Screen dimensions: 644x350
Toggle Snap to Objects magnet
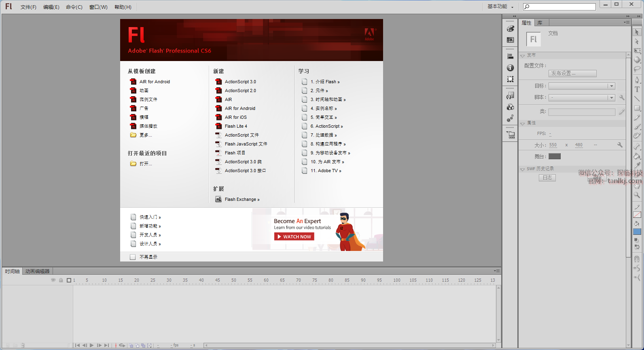(637, 259)
